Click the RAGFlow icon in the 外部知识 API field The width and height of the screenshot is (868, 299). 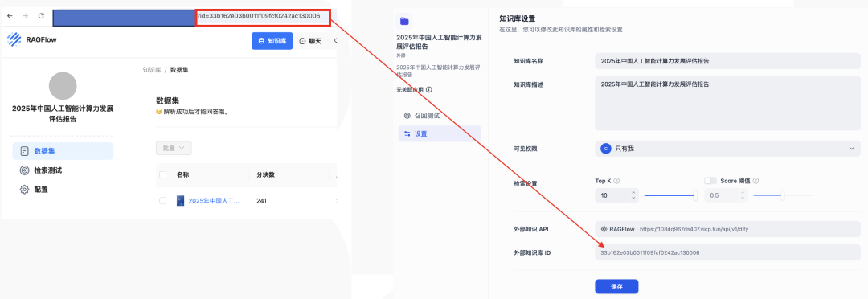(604, 229)
